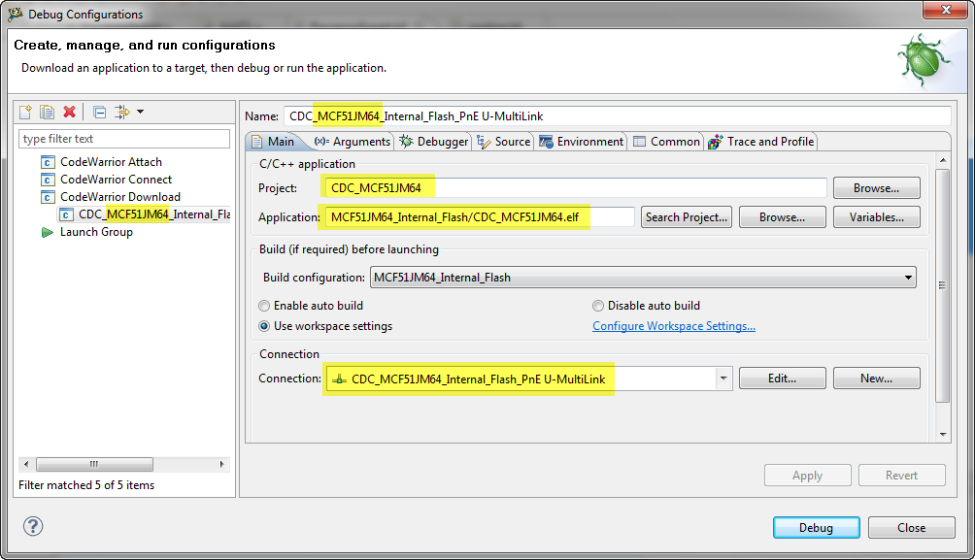Open the Trace and Profile tab
Screen dimensions: 975x560
pyautogui.click(x=761, y=142)
